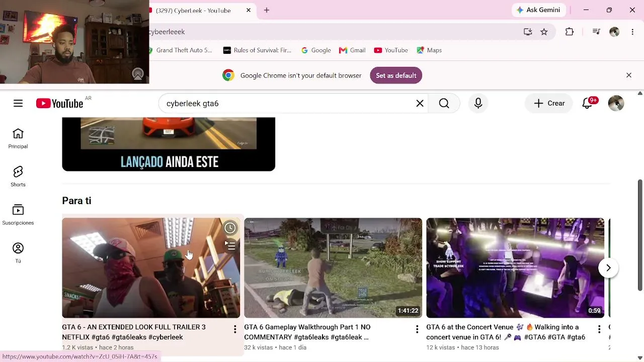Click the Set as default button
Screen dimensions: 644x362
[x=396, y=75]
